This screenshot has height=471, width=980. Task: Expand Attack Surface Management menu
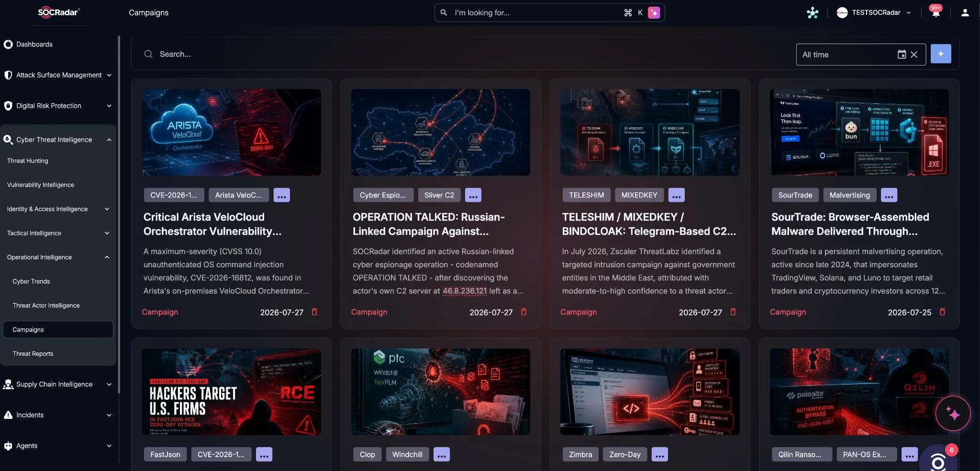(x=109, y=75)
